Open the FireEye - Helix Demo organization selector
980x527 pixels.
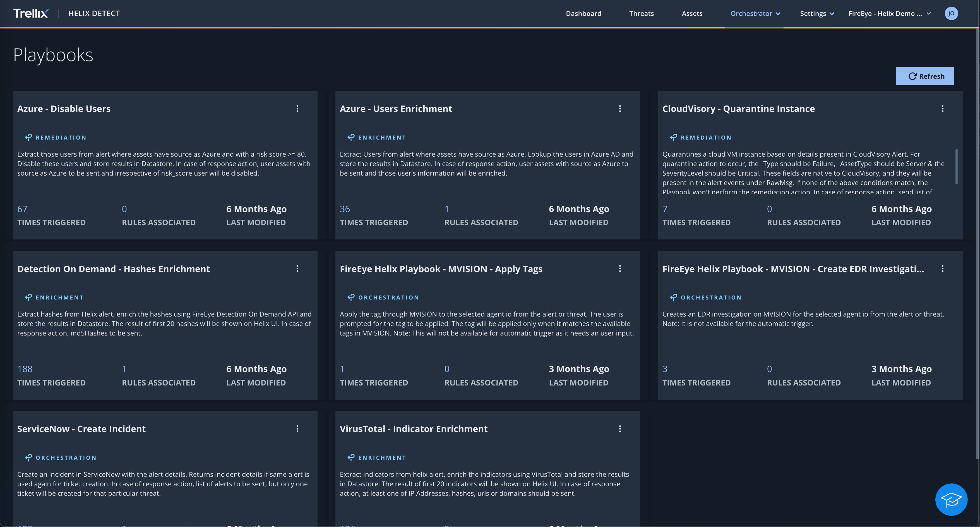pyautogui.click(x=890, y=13)
